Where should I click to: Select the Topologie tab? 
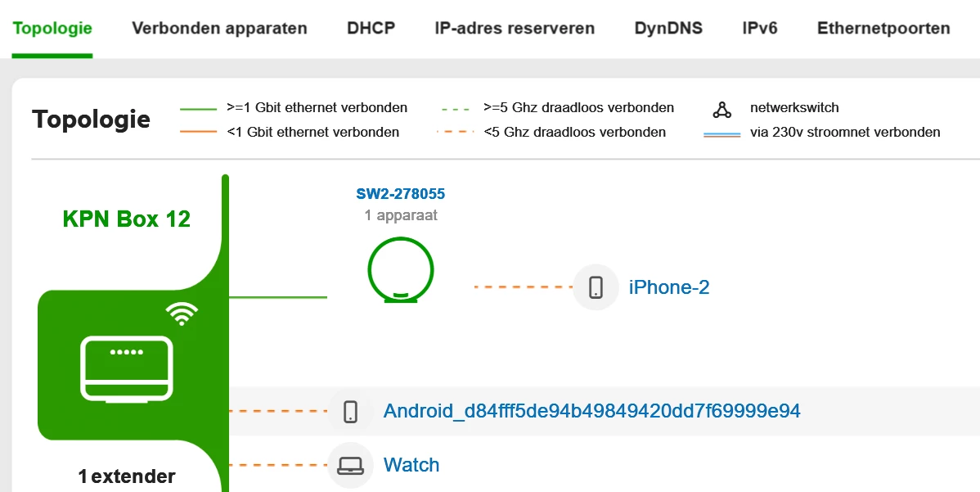pos(52,28)
